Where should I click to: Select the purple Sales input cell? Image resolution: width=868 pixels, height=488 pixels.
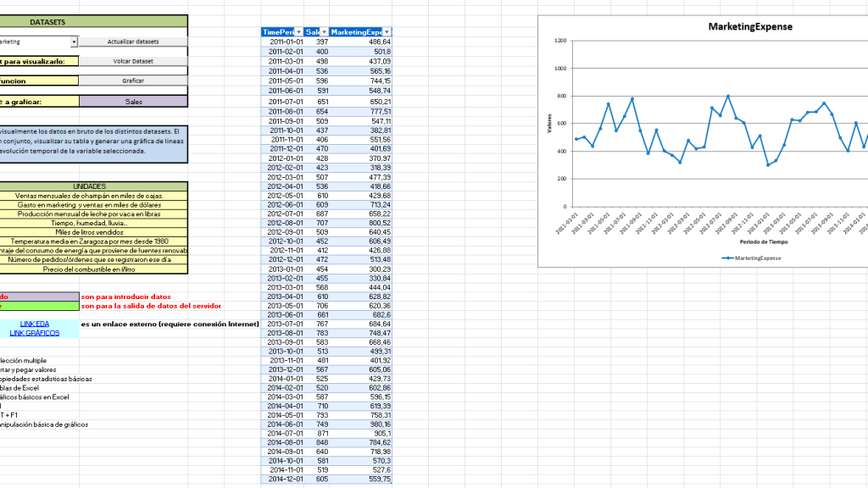(x=133, y=101)
